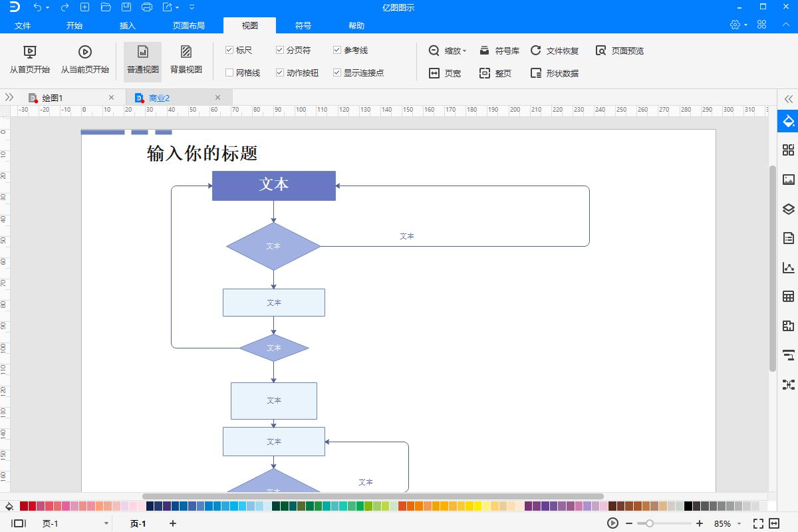Viewport: 798px width, 532px height.
Task: Open the layers panel icon
Action: point(788,209)
